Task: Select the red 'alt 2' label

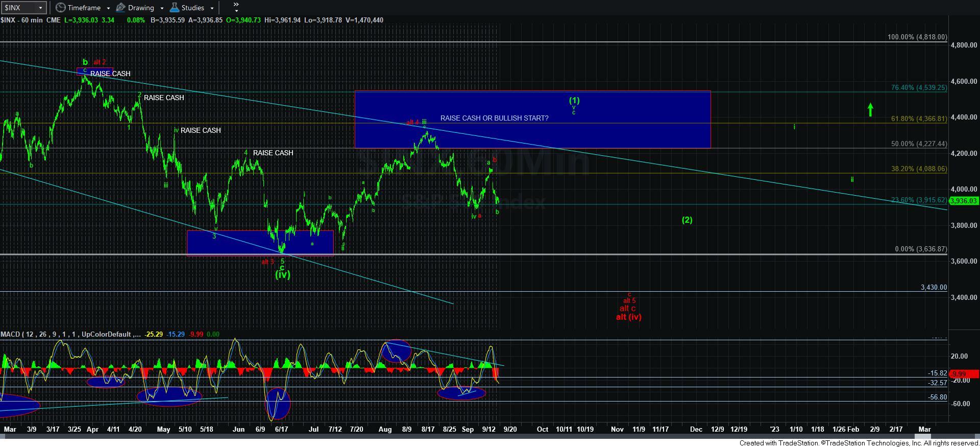Action: point(100,62)
